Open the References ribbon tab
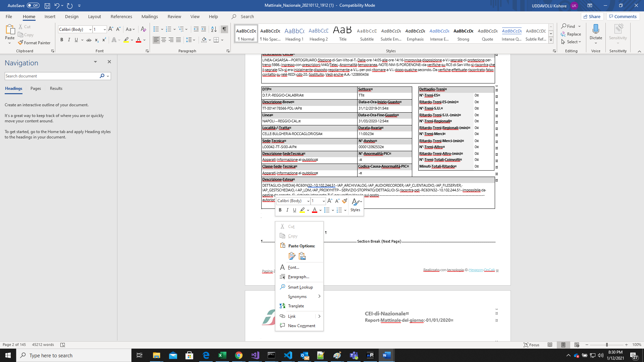 (121, 16)
